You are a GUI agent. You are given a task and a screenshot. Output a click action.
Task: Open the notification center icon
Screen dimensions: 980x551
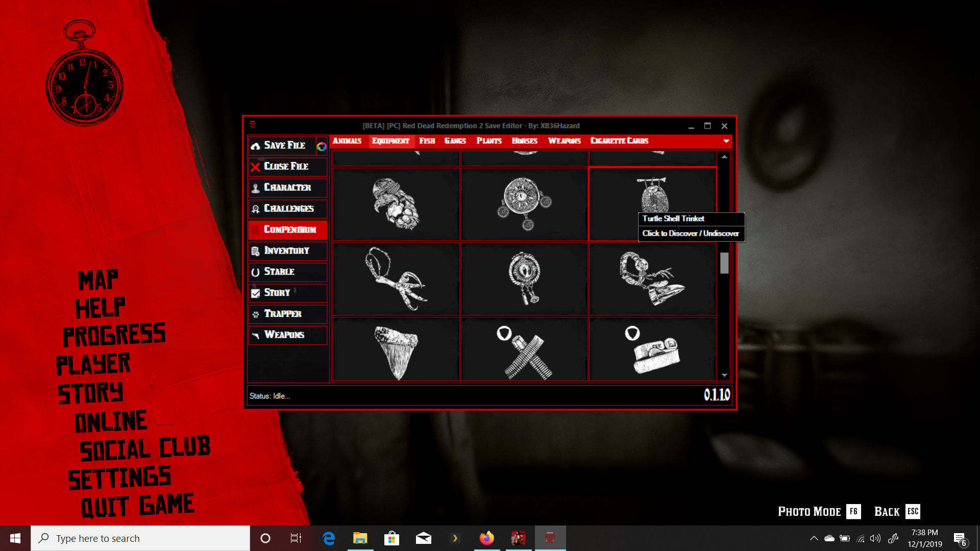960,539
